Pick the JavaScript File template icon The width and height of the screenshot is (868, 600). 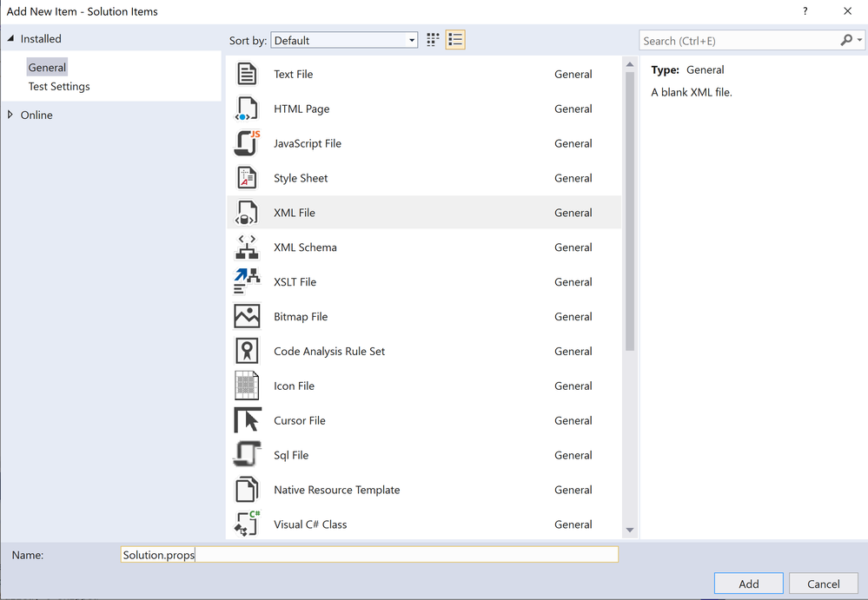[247, 143]
